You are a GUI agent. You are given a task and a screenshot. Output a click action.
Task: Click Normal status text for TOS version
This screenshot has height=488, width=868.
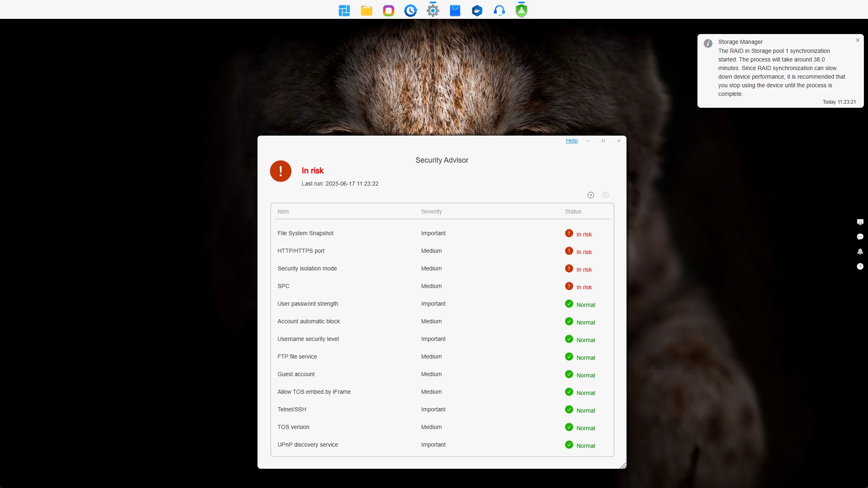586,428
